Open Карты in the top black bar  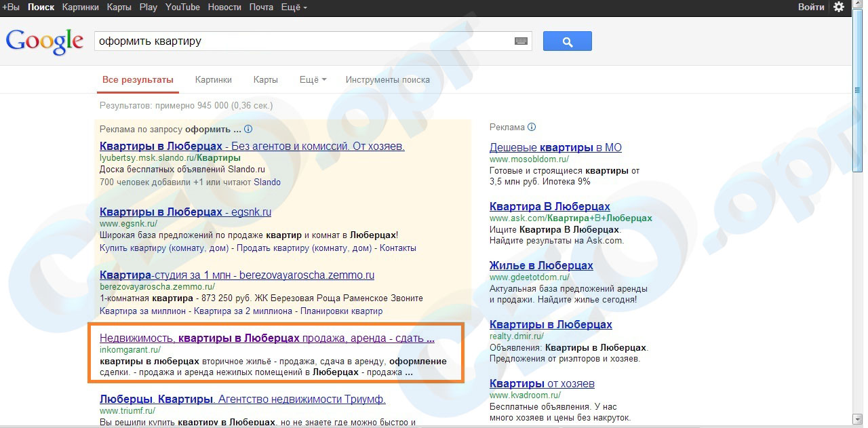point(119,7)
